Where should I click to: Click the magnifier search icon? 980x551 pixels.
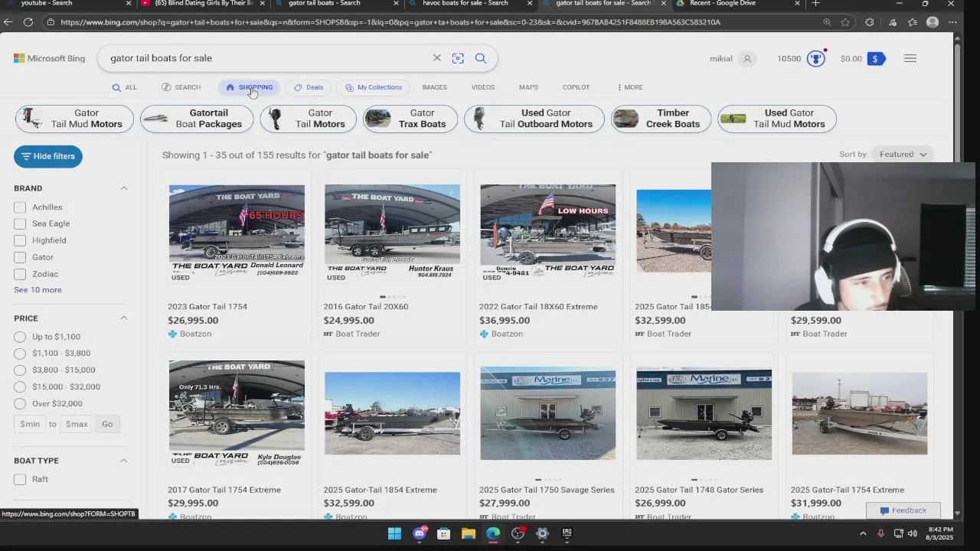coord(481,58)
